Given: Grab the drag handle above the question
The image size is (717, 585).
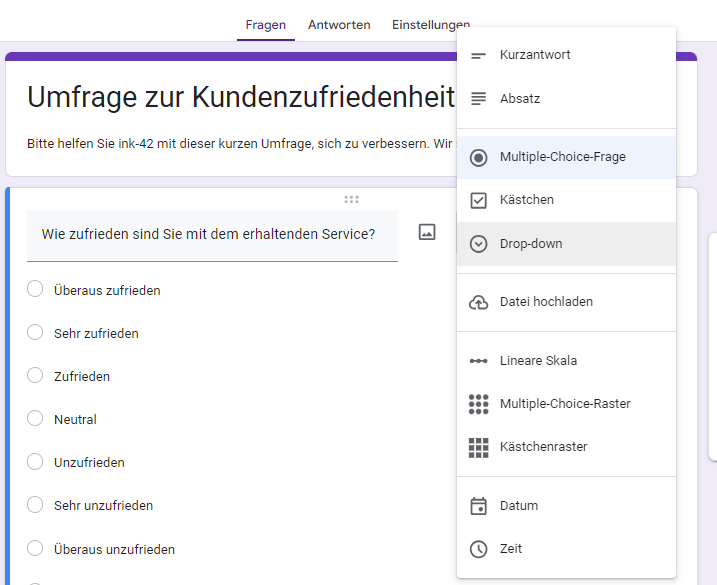Looking at the screenshot, I should pos(351,199).
